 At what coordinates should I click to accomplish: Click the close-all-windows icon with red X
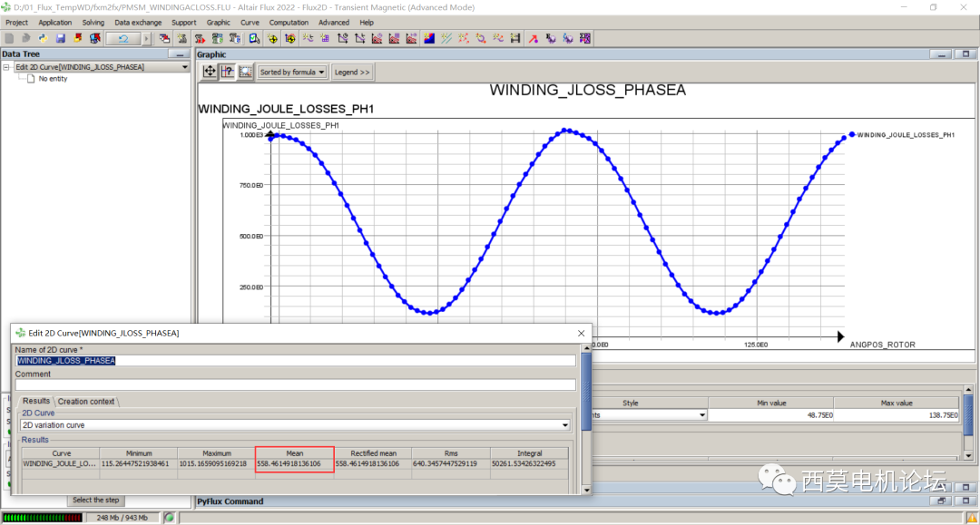coord(164,39)
